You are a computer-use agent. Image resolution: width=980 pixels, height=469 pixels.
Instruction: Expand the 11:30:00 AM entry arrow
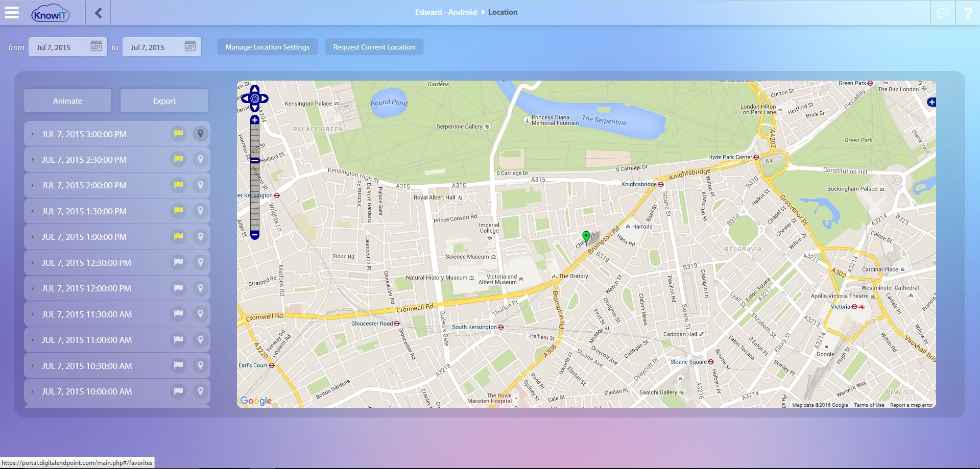(32, 314)
